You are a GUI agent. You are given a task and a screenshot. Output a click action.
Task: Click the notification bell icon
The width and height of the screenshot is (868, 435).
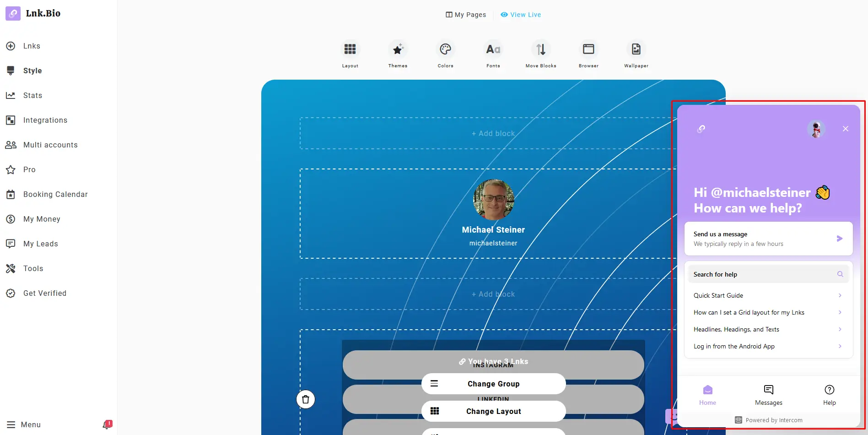[x=107, y=424]
